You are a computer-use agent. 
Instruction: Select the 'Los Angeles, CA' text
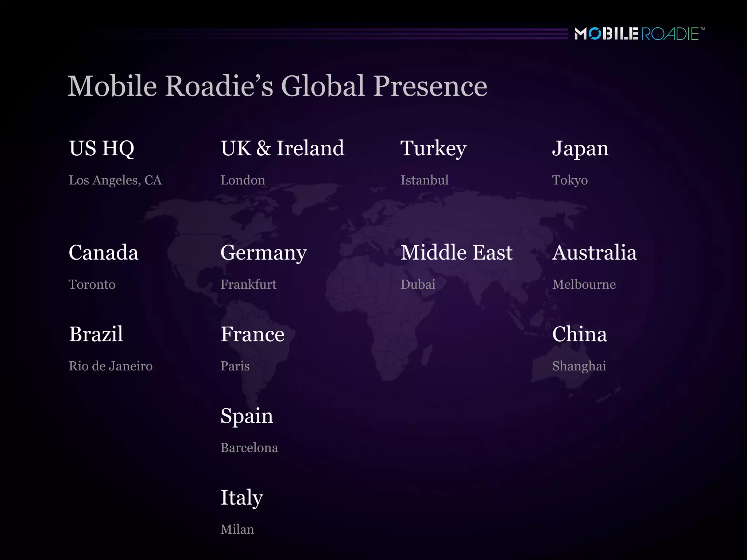115,180
